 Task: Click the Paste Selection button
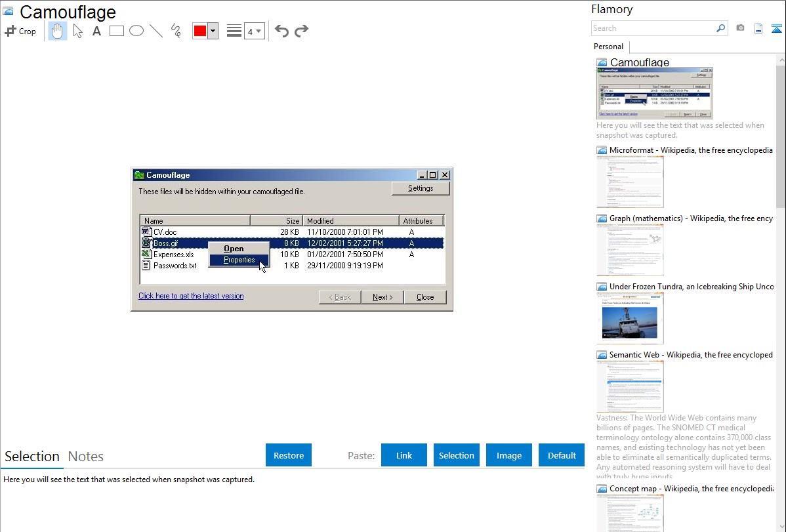click(x=457, y=455)
